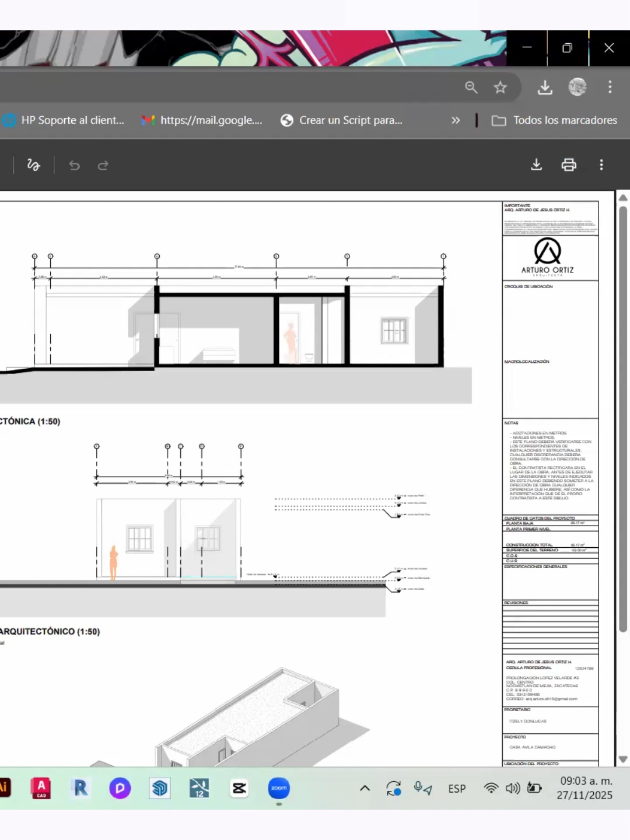Toggle Wi-Fi from the system tray
630x840 pixels.
tap(491, 789)
